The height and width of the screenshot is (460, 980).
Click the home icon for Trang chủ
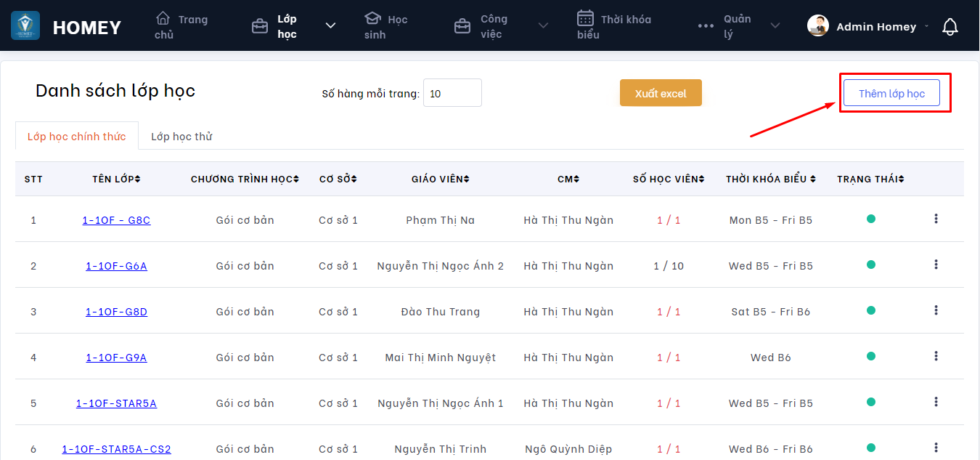click(163, 18)
